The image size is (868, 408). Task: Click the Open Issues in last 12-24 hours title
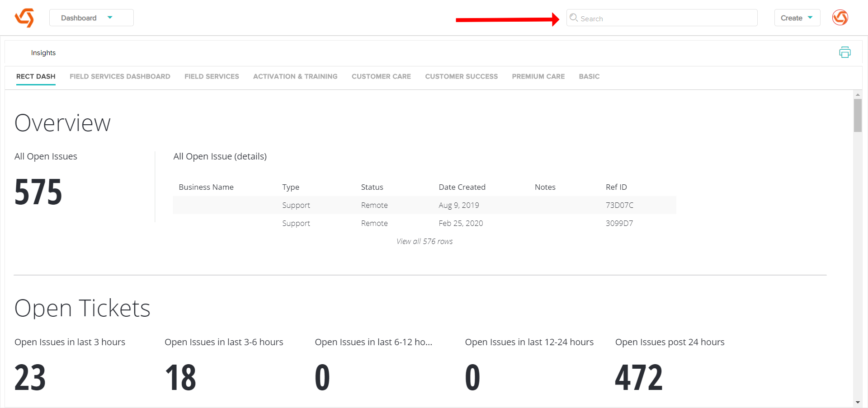529,342
